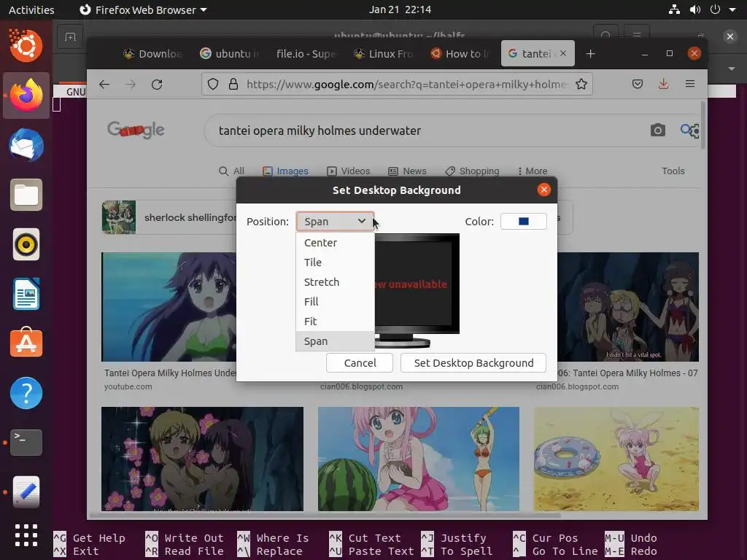
Task: Open the clock and calendar panel
Action: pos(400,9)
